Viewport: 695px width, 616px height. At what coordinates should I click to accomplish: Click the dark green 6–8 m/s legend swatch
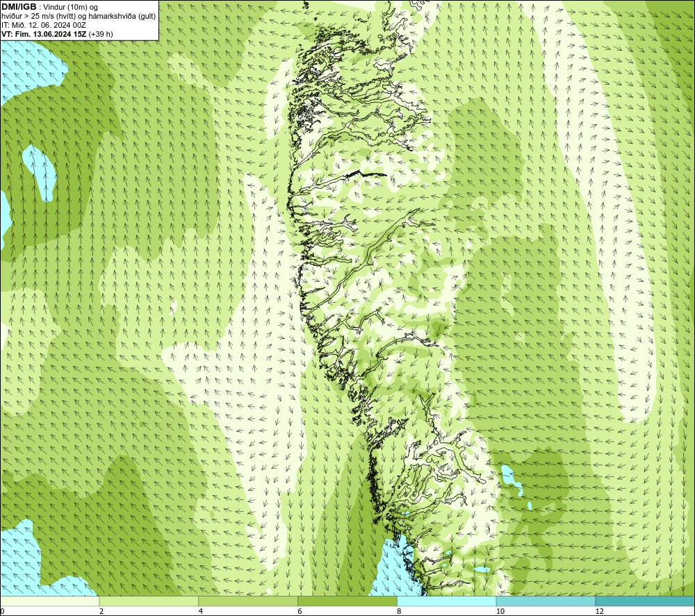click(347, 601)
